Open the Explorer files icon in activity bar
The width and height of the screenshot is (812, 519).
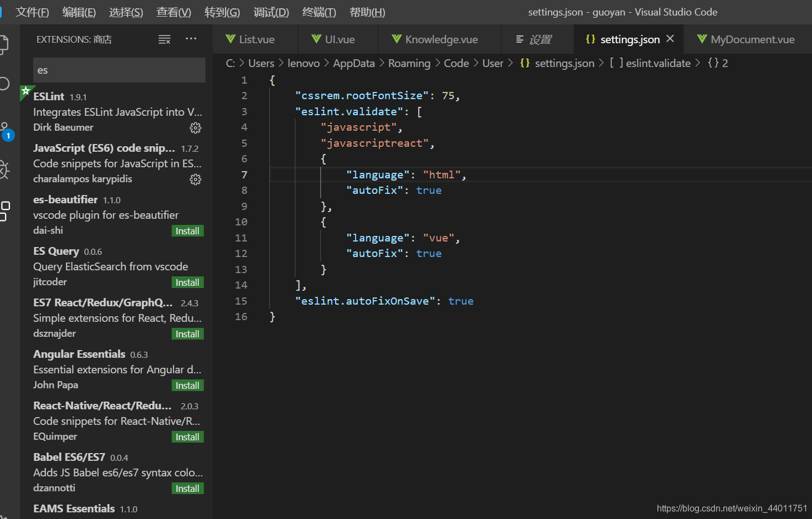pos(3,44)
